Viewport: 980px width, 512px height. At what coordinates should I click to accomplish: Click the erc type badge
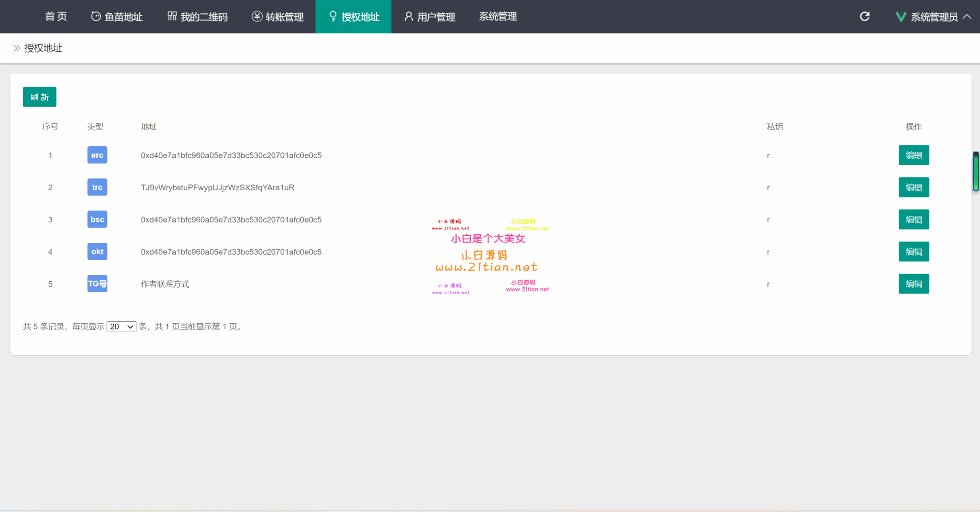(97, 155)
